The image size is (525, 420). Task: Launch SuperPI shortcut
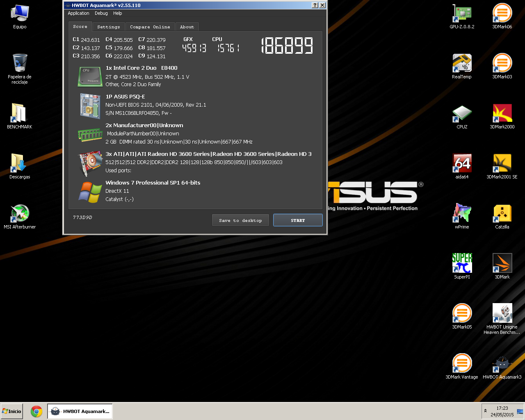coord(462,267)
